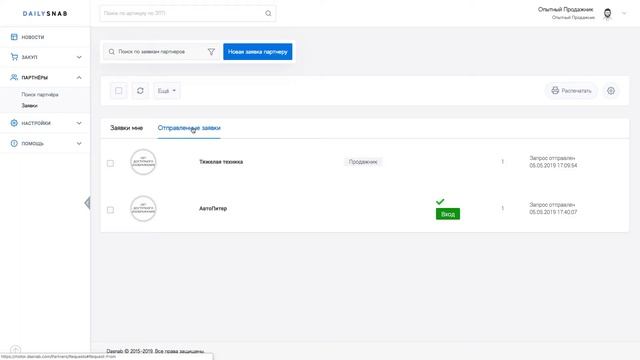Open the АвтоПитер logo thumbnail
The image size is (640, 360).
143,209
